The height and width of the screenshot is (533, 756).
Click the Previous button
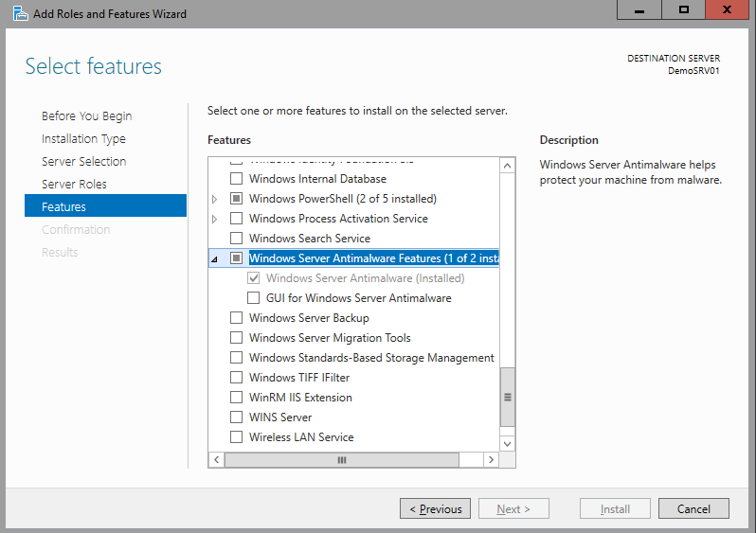coord(436,508)
